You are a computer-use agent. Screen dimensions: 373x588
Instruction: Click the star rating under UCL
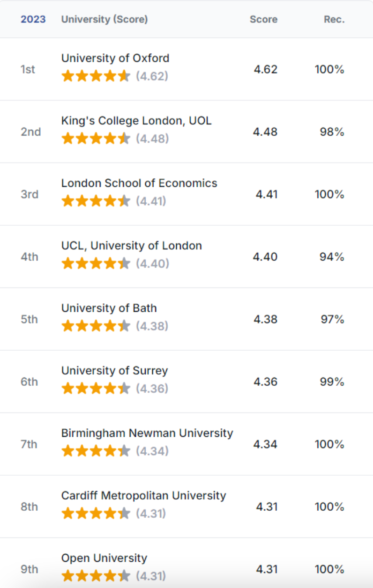pos(96,264)
